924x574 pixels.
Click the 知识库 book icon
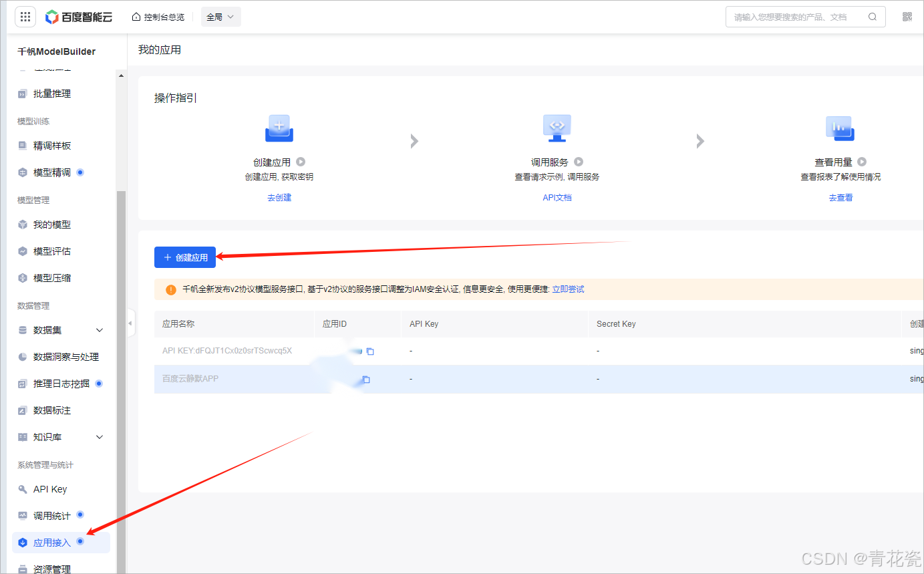(x=22, y=437)
